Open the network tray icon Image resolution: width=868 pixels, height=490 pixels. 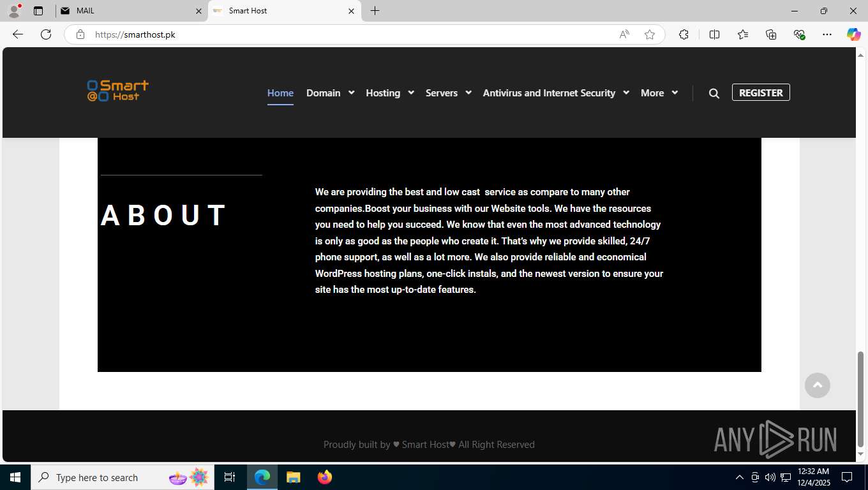tap(786, 477)
